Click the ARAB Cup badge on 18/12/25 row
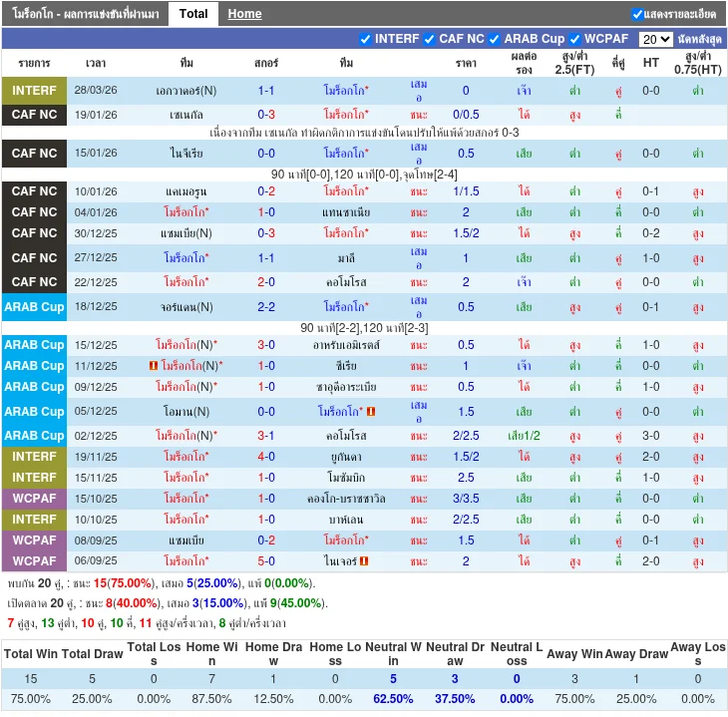This screenshot has height=717, width=728. (35, 307)
